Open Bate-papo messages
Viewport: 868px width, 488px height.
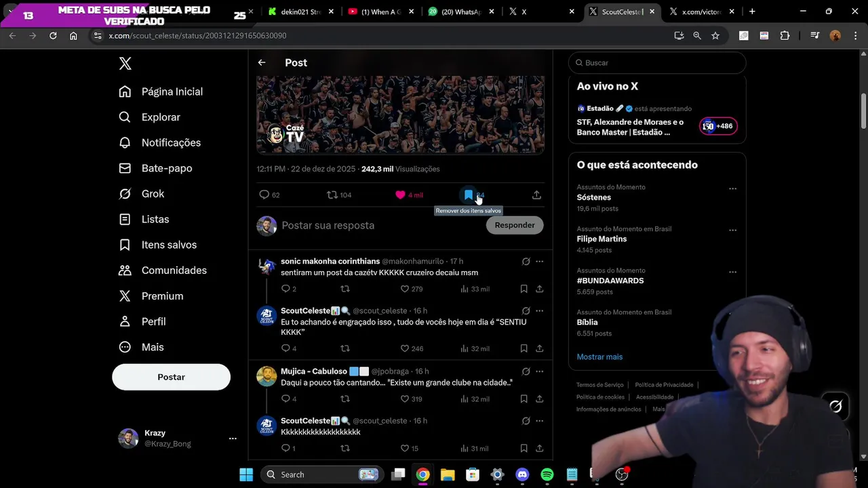155,168
